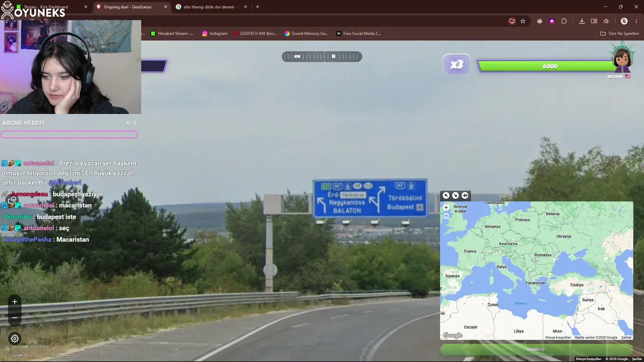Zoom in the Street View panorama
The height and width of the screenshot is (362, 644).
(15, 302)
